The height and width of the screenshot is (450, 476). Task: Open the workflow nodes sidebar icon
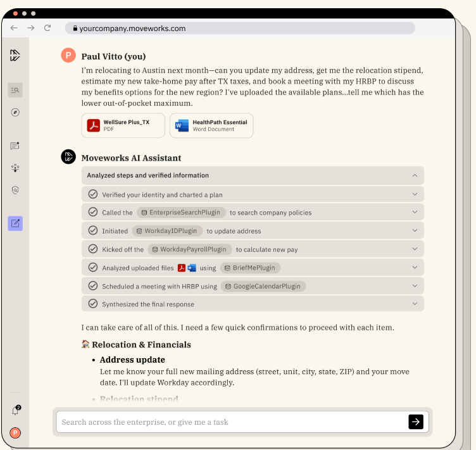coord(15,168)
